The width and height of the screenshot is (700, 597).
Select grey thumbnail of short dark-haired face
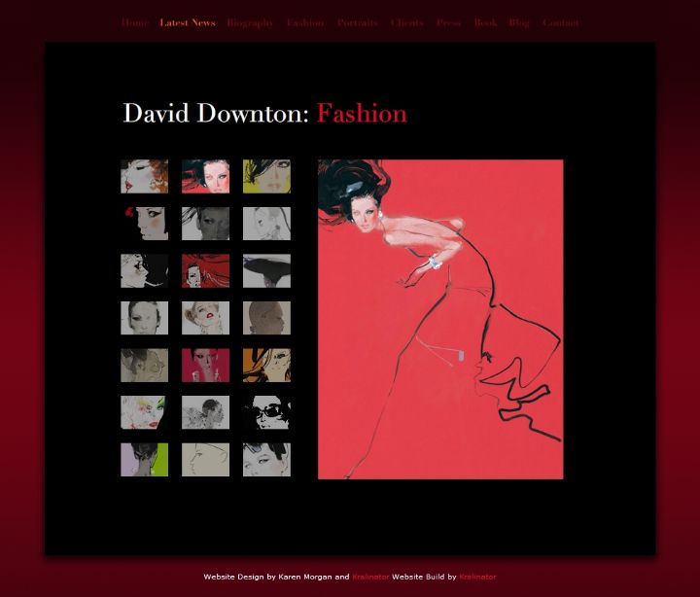144,318
